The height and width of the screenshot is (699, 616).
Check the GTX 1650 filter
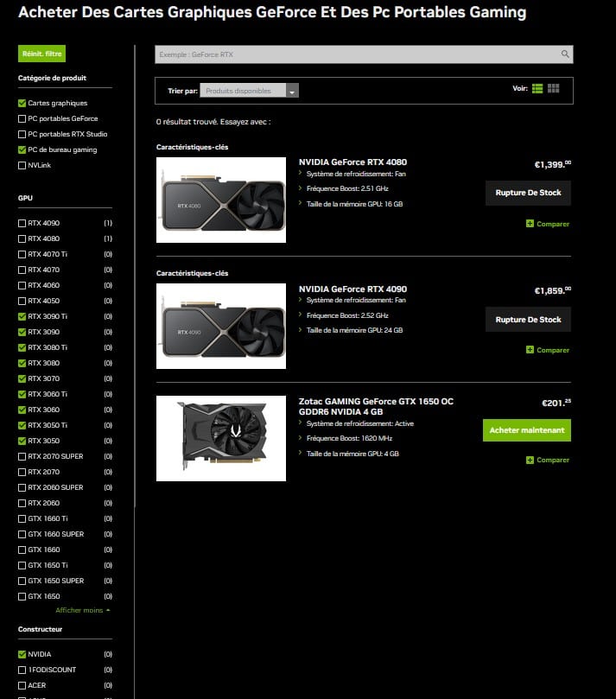22,596
